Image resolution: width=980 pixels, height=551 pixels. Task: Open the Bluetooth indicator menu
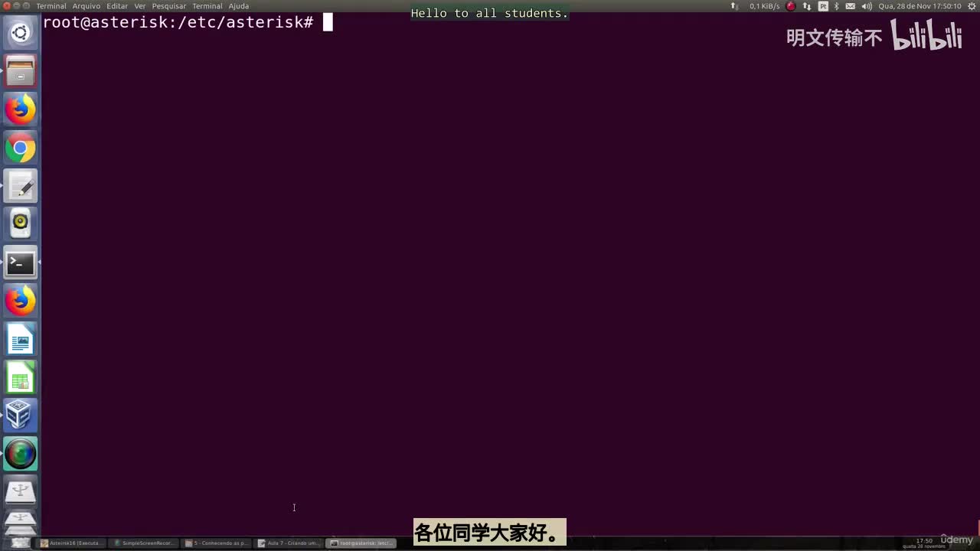click(837, 6)
